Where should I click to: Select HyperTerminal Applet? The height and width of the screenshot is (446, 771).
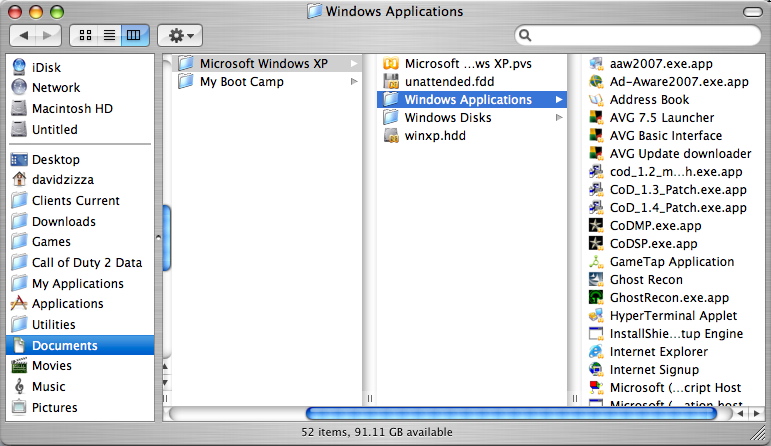(x=674, y=316)
